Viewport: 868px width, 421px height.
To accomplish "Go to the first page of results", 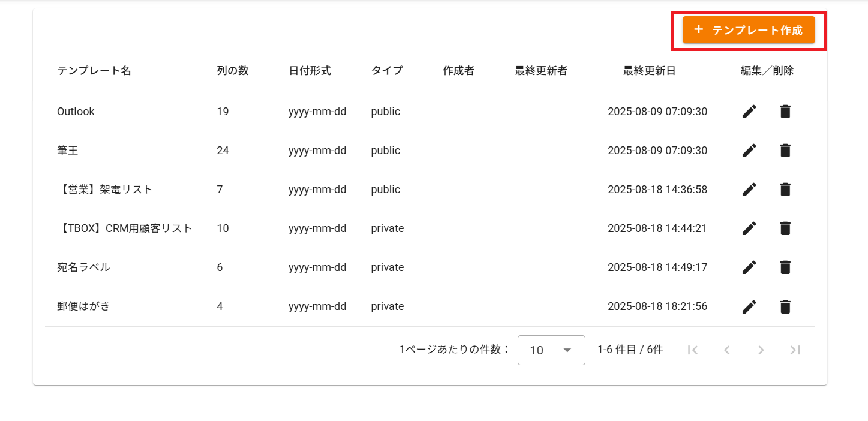I will pyautogui.click(x=693, y=350).
